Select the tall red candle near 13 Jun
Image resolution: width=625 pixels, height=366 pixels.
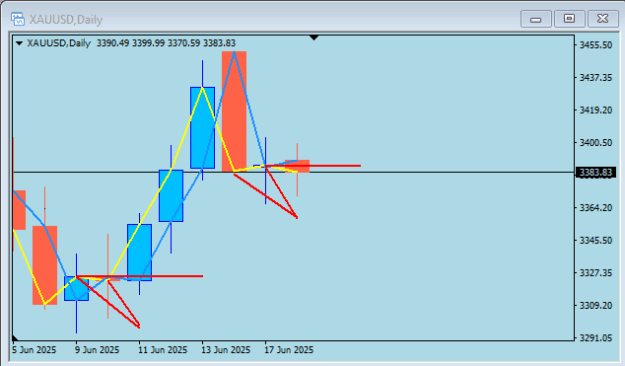pyautogui.click(x=234, y=112)
